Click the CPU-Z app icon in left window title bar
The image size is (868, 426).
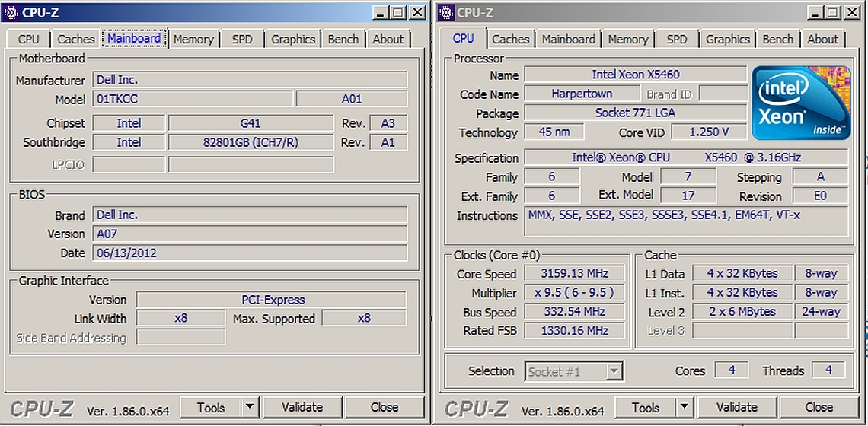(11, 12)
